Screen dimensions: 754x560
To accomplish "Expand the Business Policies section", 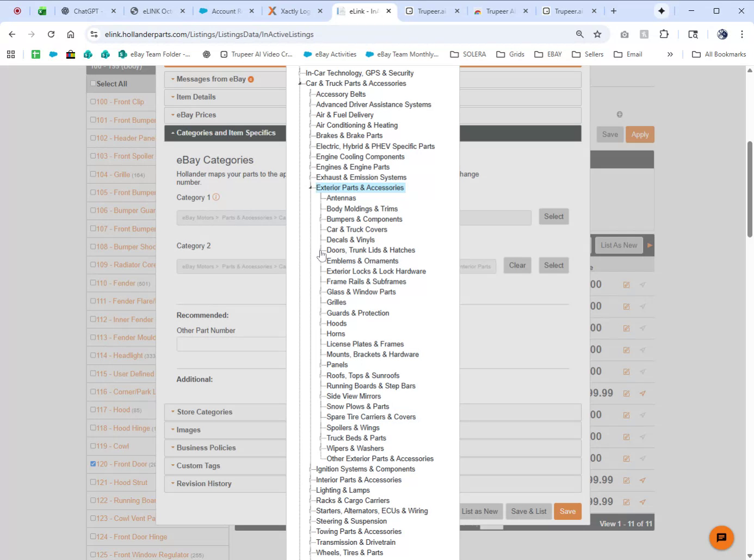I will pos(225,448).
